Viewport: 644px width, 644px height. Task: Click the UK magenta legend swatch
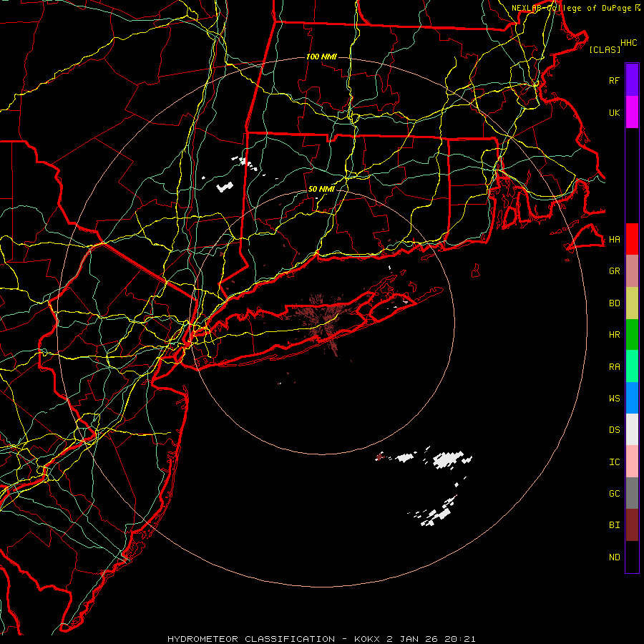coord(632,112)
